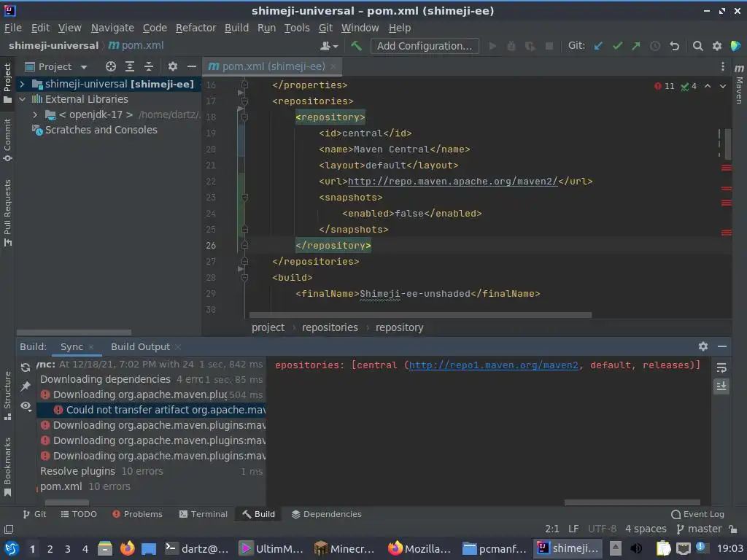The height and width of the screenshot is (560, 747).
Task: Click the Git Commit checkmark icon
Action: (x=617, y=46)
